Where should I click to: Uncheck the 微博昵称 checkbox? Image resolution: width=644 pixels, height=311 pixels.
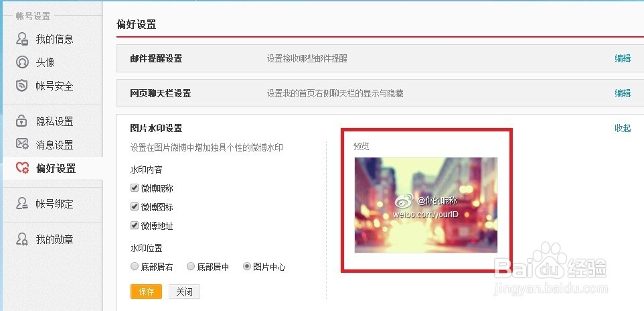point(135,188)
